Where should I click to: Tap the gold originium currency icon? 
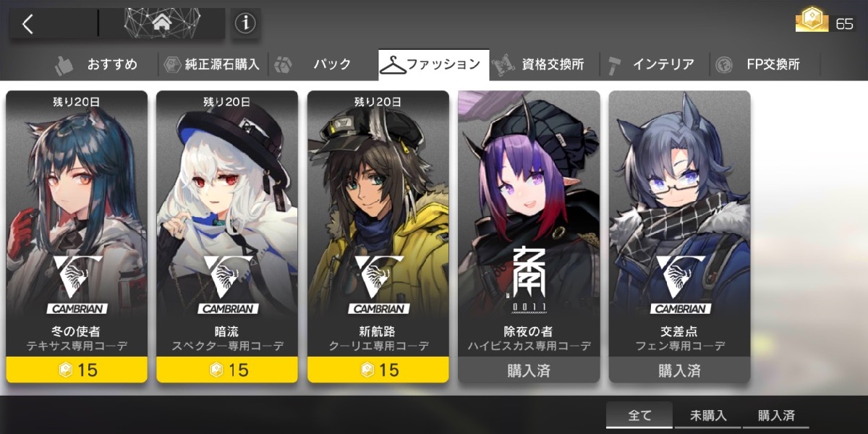click(x=812, y=22)
